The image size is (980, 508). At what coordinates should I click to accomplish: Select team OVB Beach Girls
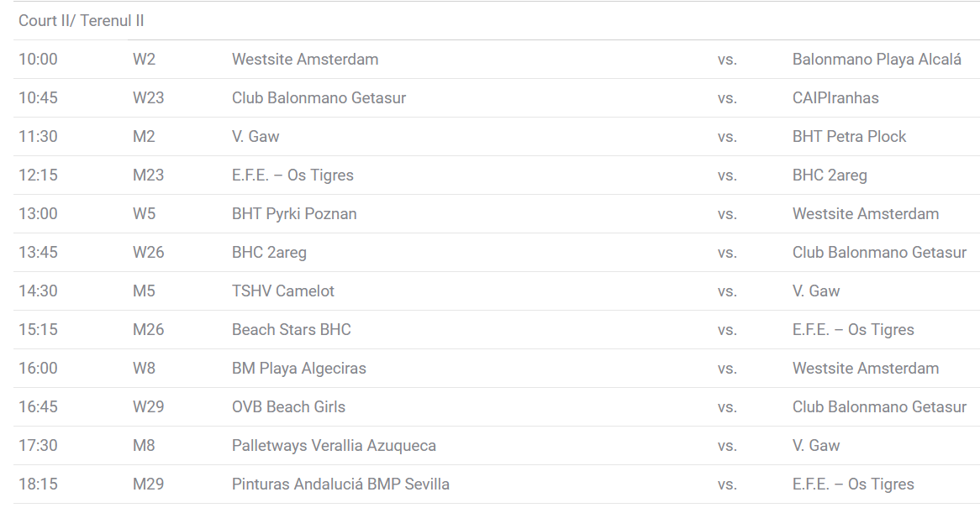point(288,407)
